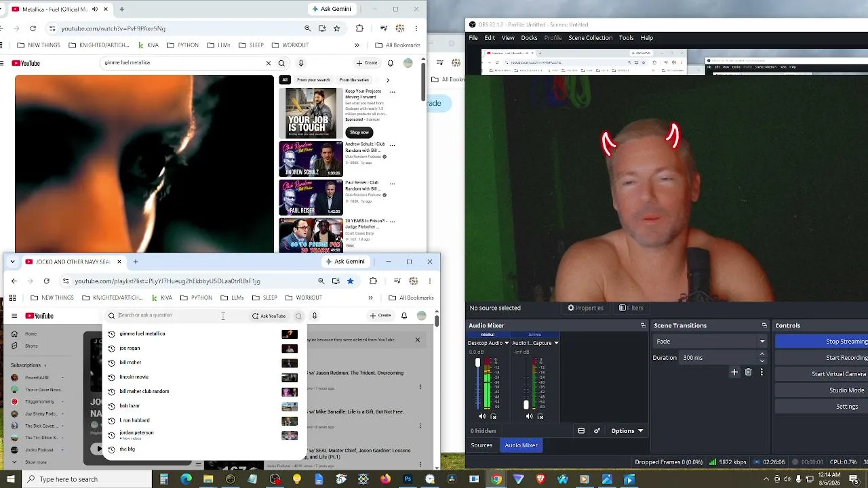Screen dimensions: 868x488
Task: Open the OBS File menu
Action: pos(473,38)
